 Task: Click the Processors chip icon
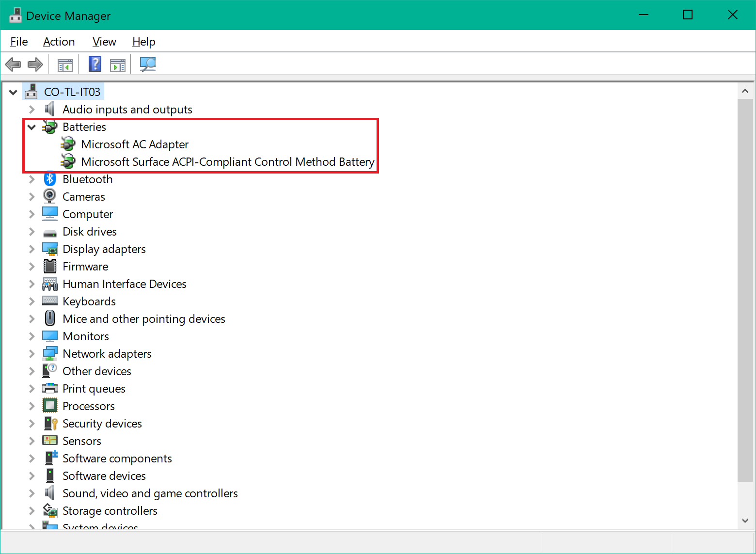50,406
